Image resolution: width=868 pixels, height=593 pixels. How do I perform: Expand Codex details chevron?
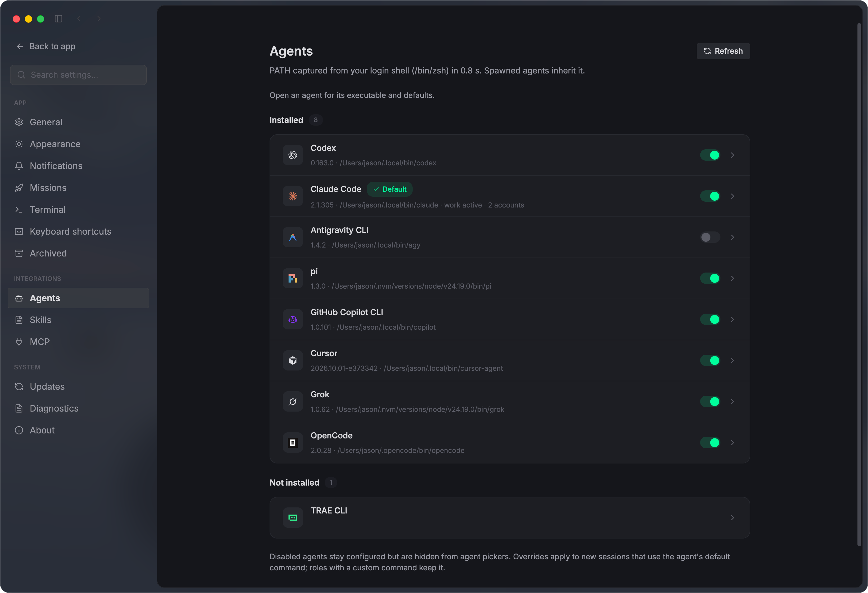tap(732, 155)
